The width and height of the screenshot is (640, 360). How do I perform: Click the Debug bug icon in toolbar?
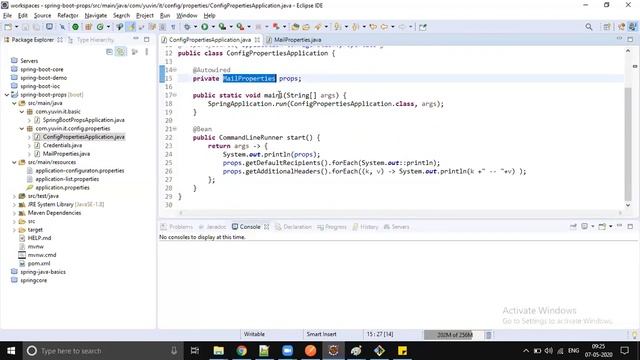click(187, 27)
